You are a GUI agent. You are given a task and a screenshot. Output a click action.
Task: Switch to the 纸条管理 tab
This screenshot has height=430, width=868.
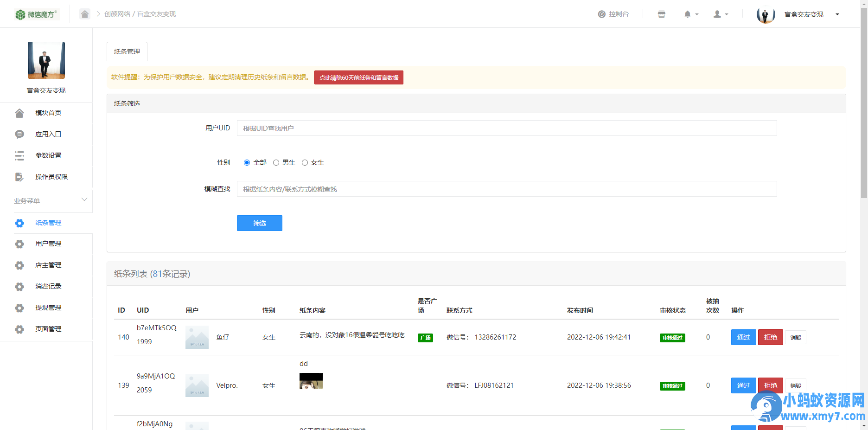tap(127, 51)
